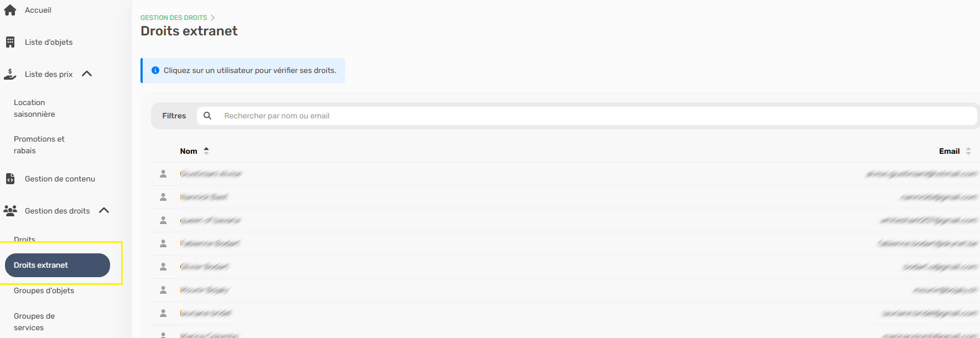This screenshot has height=338, width=980.
Task: Click the search magnifier icon
Action: pos(207,116)
